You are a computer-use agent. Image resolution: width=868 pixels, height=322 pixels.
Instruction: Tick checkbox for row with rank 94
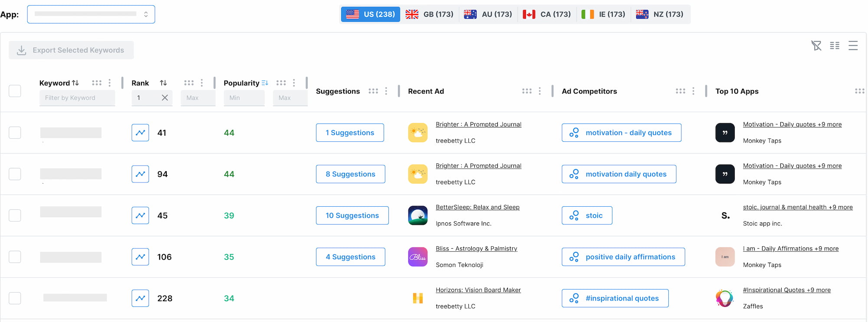pyautogui.click(x=15, y=174)
